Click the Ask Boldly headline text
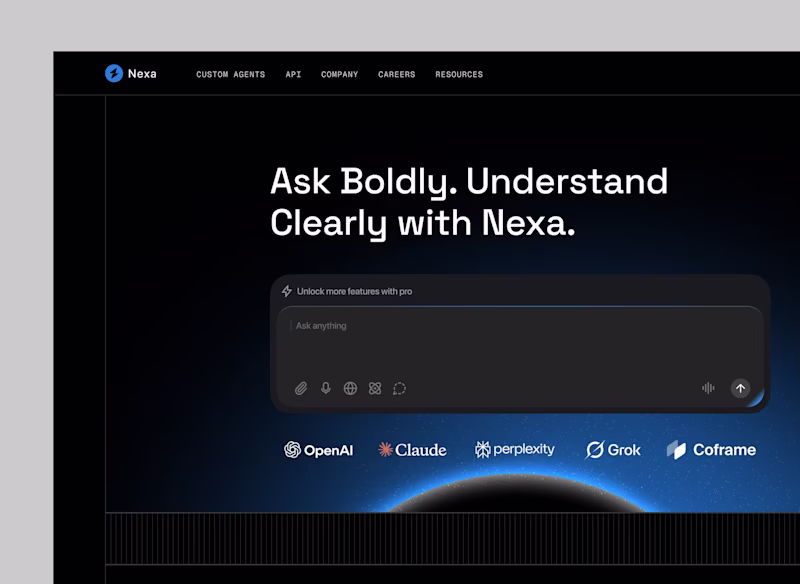The width and height of the screenshot is (800, 584). click(469, 202)
